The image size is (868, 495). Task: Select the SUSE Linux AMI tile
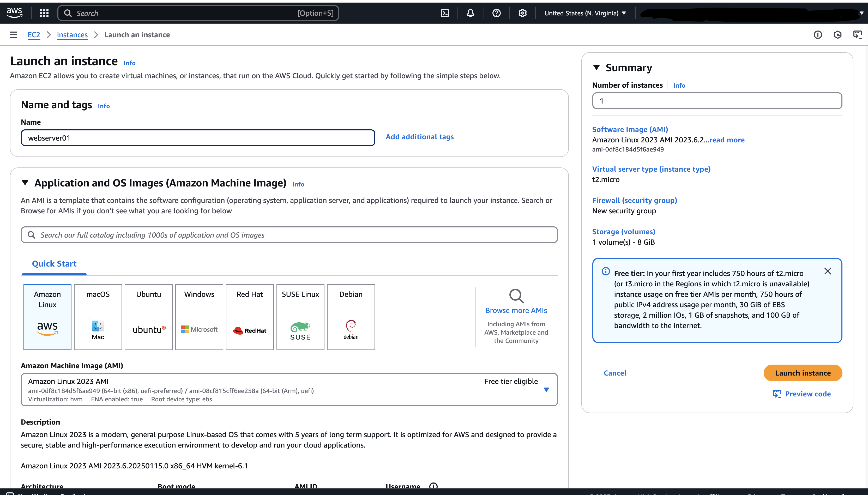pos(300,317)
